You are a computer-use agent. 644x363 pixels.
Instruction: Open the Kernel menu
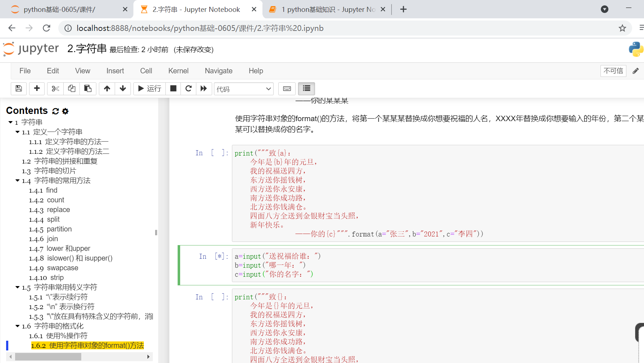178,71
